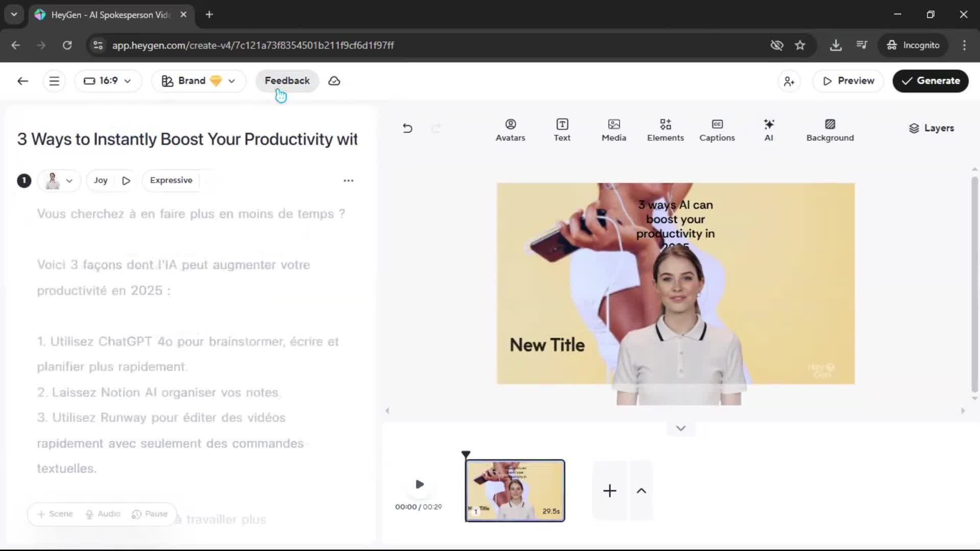The width and height of the screenshot is (980, 551).
Task: Open the AI tools menu
Action: (x=768, y=130)
